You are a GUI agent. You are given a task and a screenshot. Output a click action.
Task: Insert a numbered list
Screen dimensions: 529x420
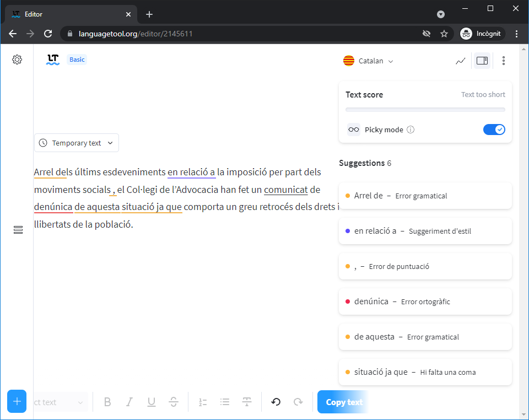203,402
